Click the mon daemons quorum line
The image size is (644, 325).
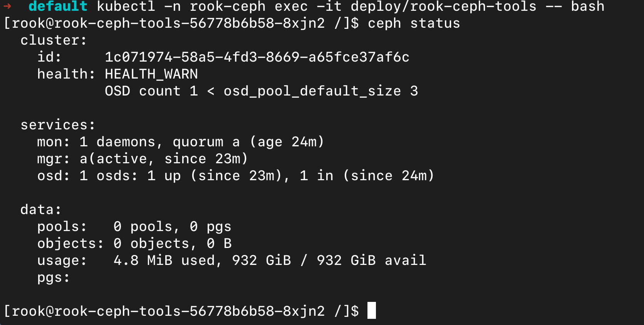[x=180, y=142]
